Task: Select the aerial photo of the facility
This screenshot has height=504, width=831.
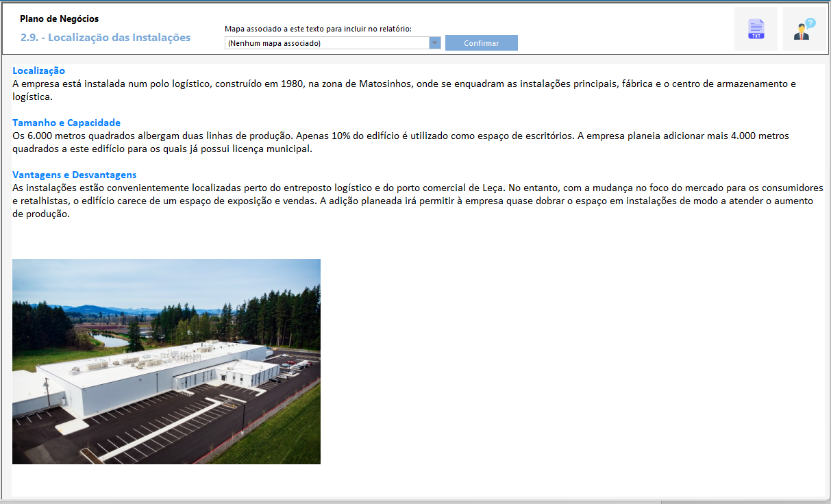Action: click(166, 362)
